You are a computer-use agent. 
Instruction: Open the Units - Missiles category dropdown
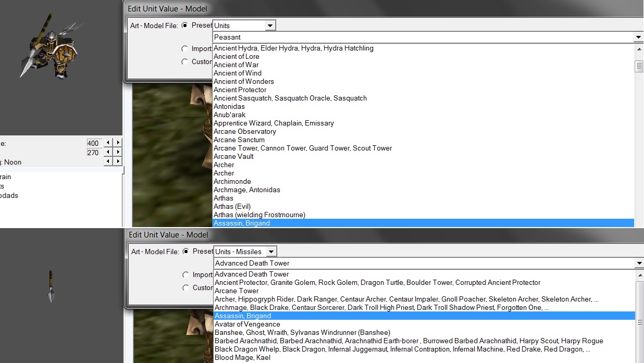coord(270,252)
